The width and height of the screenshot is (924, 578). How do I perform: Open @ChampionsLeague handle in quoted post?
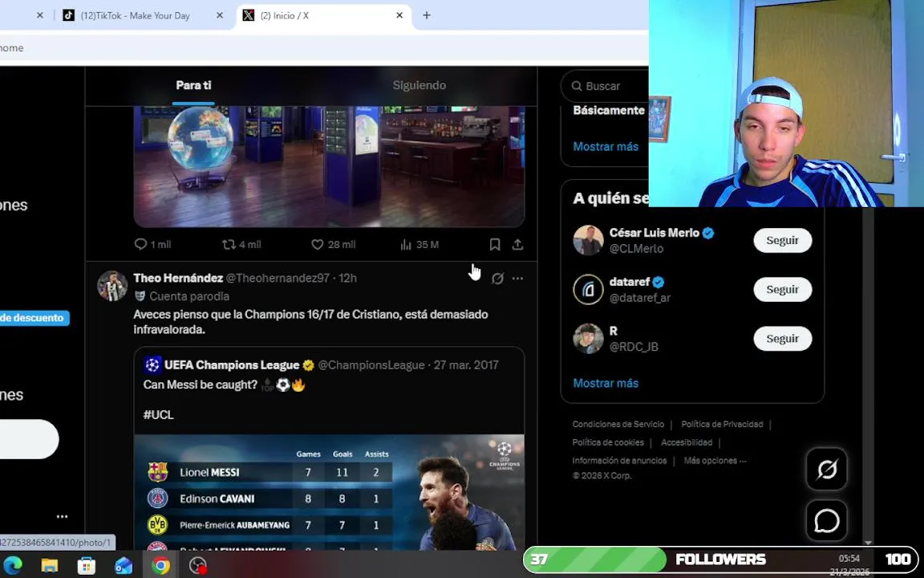tap(371, 365)
